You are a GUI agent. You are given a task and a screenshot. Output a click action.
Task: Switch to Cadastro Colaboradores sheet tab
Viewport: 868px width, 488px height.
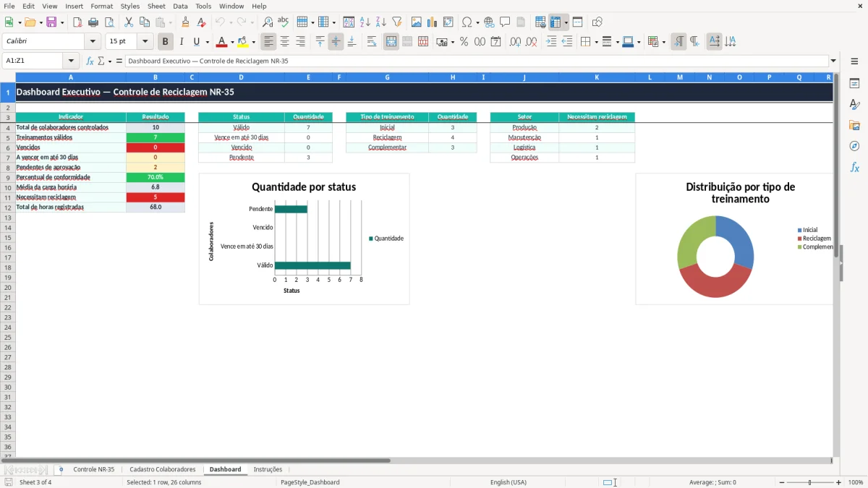163,470
